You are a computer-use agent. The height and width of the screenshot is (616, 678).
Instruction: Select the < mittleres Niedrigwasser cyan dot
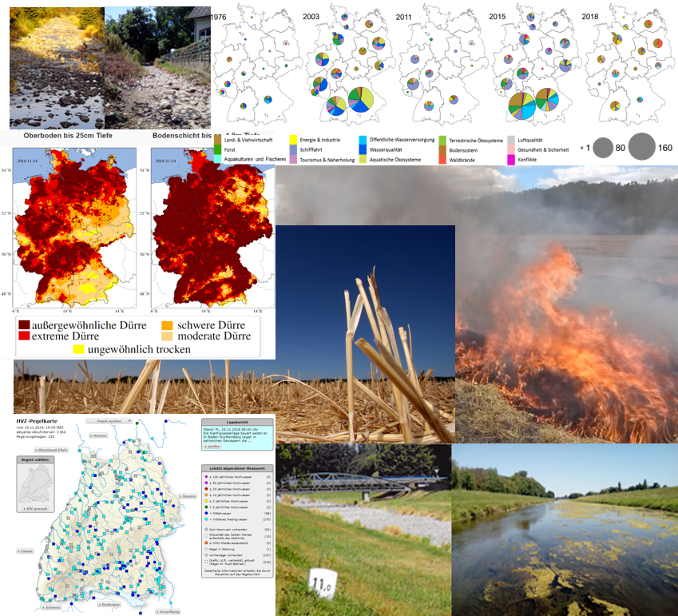206,519
